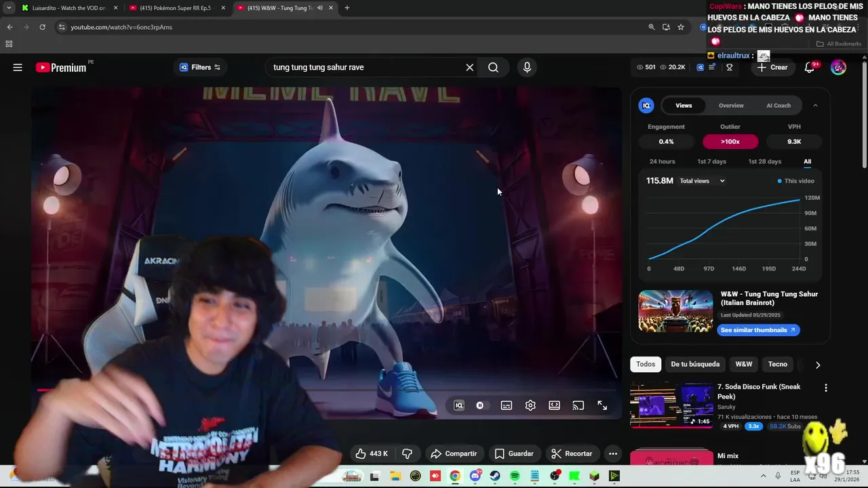Show hidden system tray icons
Screen dimensions: 868x488
pos(763,476)
